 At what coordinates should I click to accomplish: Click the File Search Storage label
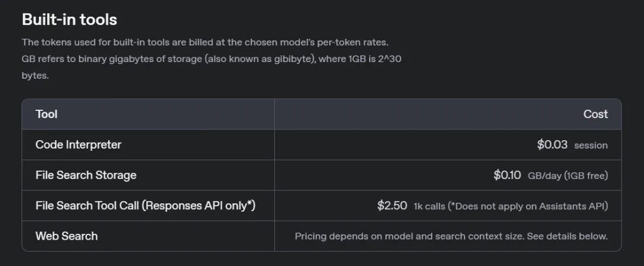[x=86, y=175]
